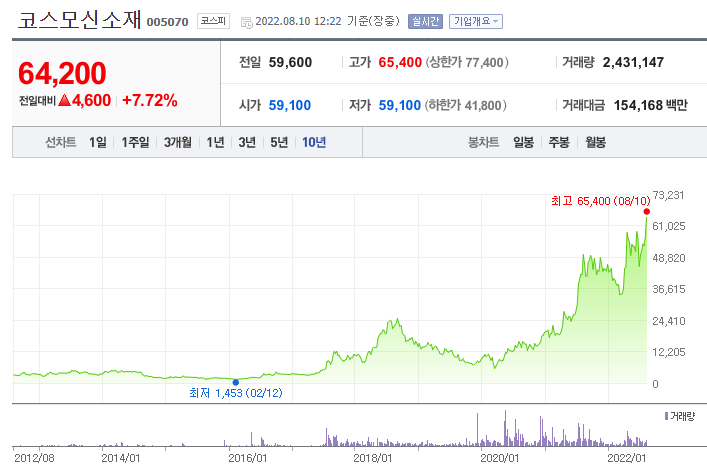Click the 거래량 value 2,431,147
The image size is (707, 476).
tap(633, 62)
